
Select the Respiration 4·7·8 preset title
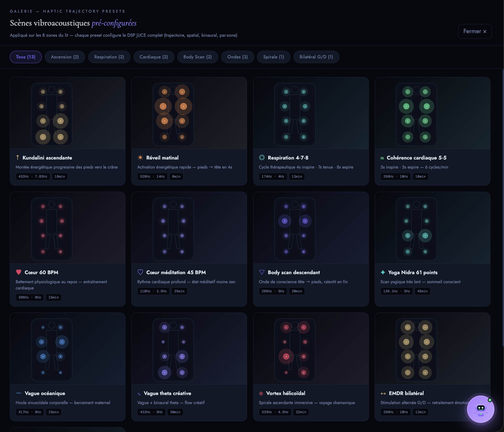tap(288, 158)
